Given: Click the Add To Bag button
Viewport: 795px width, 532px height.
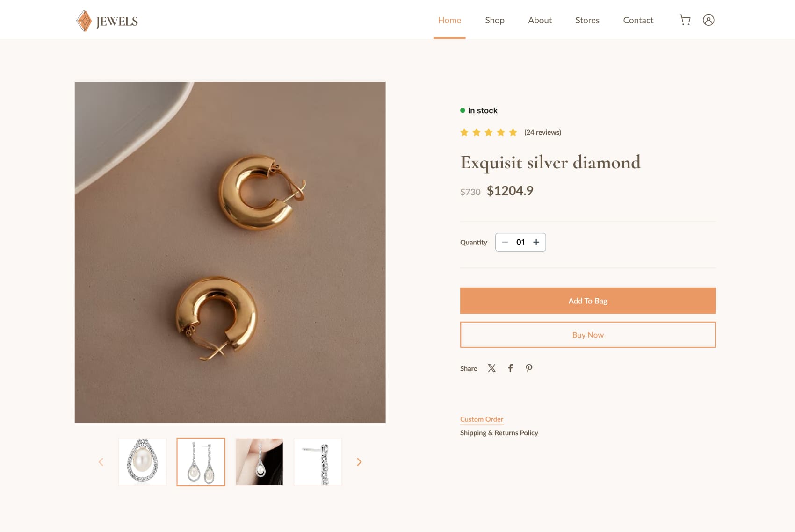Looking at the screenshot, I should tap(588, 301).
